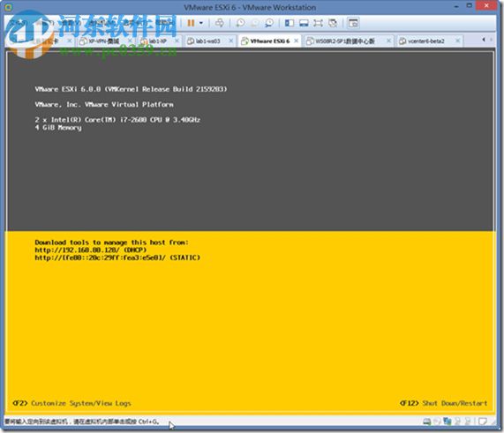Click the hard disk status bar icon
504x433 pixels.
427,422
